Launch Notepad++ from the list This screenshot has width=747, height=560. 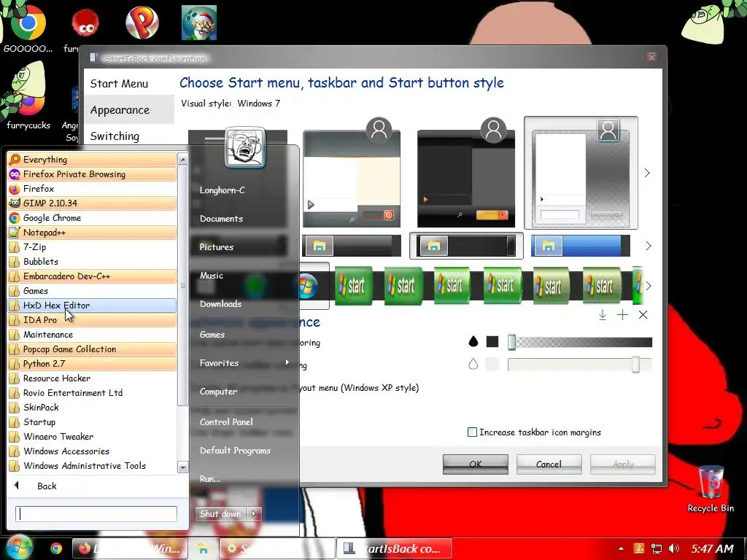(x=92, y=233)
